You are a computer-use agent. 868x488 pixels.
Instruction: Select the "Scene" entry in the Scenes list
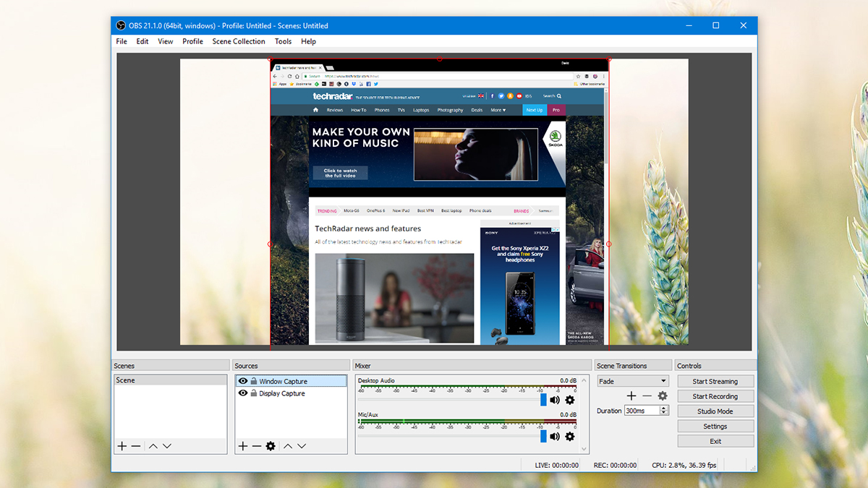171,380
